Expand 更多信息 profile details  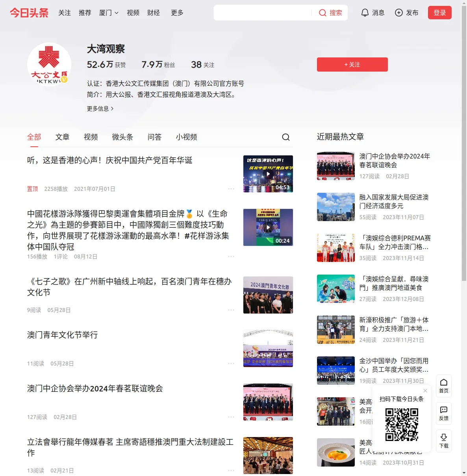(100, 109)
